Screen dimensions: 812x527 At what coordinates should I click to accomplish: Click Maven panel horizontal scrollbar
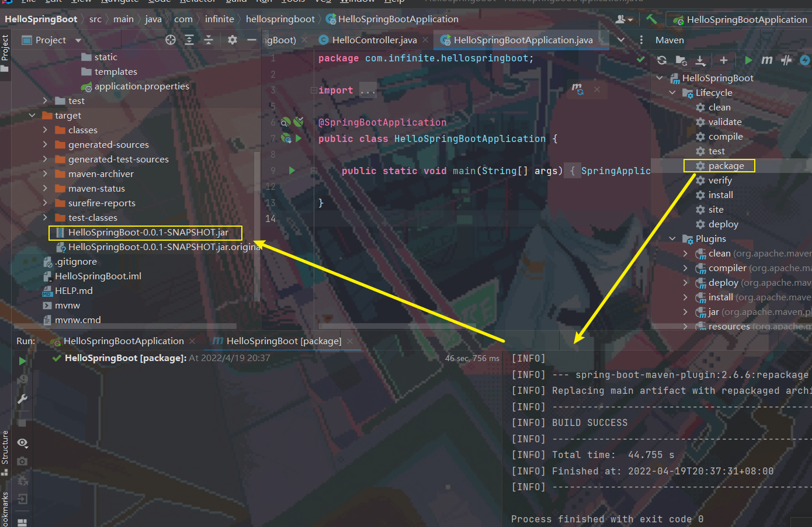click(x=730, y=327)
